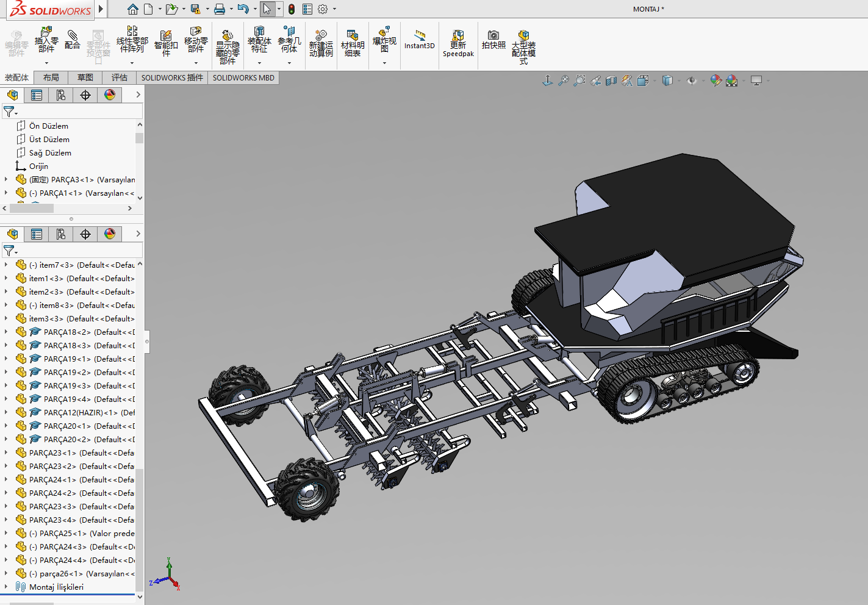Screen dimensions: 868x605
Task: Enable Large Assembly Mode
Action: coord(523,43)
